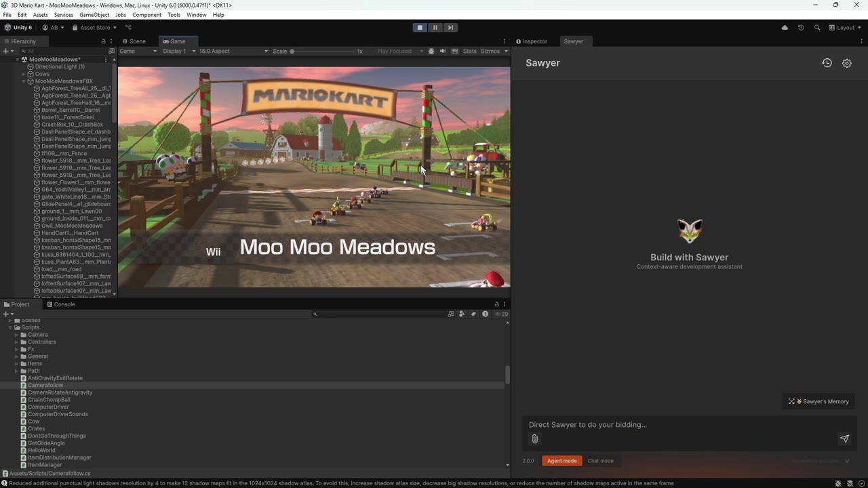Open the Game view mode dropdown
The image size is (868, 488).
click(x=138, y=52)
